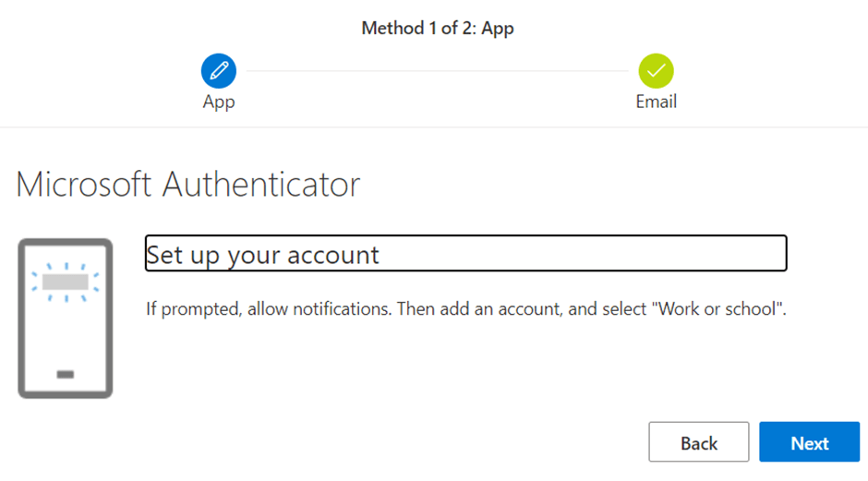Click the Microsoft Authenticator heading
The width and height of the screenshot is (868, 481).
point(187,185)
